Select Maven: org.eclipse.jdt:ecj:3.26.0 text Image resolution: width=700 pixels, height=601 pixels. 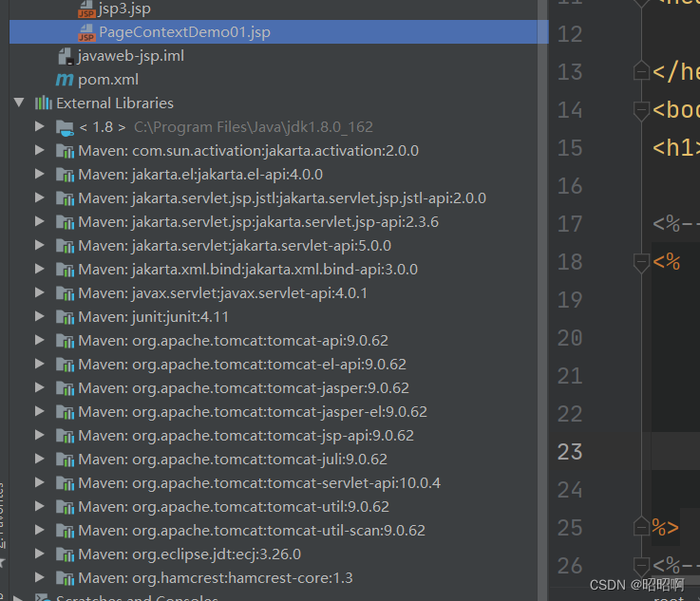pyautogui.click(x=189, y=554)
